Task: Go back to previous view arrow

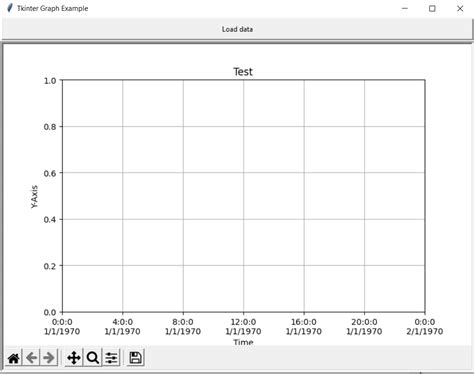Action: (31, 358)
